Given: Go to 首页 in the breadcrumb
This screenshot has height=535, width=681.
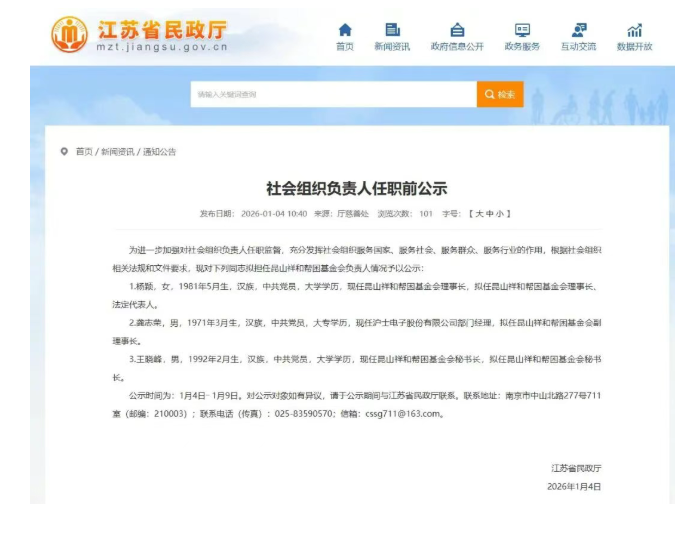Looking at the screenshot, I should [x=84, y=152].
